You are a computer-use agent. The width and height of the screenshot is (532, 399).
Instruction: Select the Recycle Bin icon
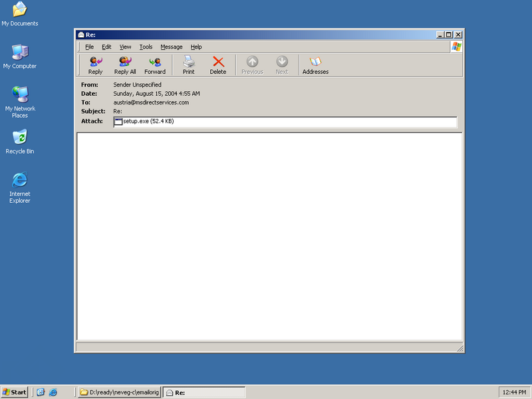tap(20, 142)
